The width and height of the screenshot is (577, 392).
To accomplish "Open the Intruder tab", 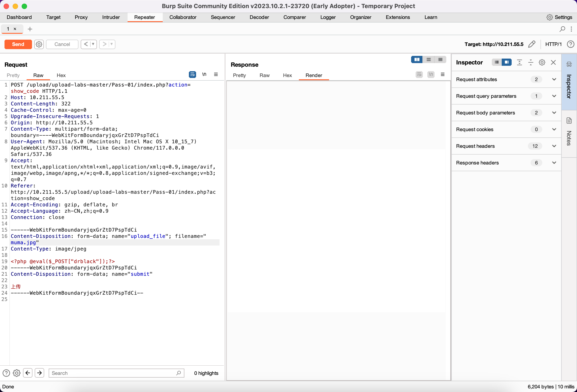I will click(x=111, y=17).
